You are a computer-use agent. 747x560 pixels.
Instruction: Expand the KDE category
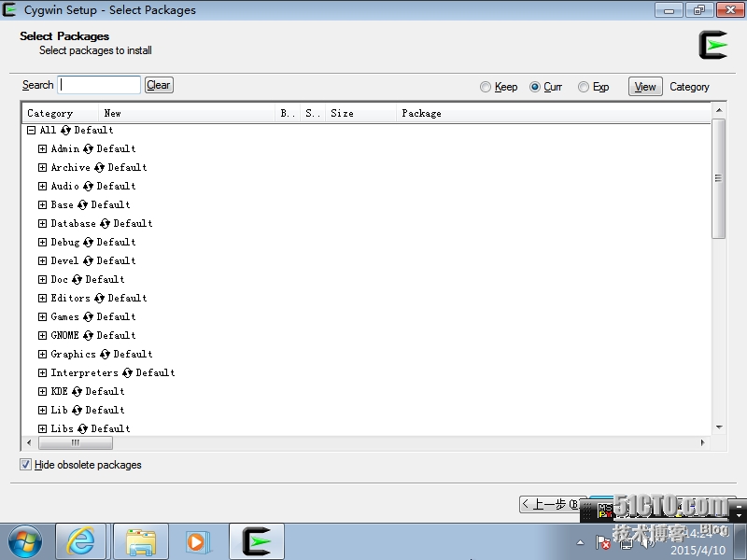[42, 391]
